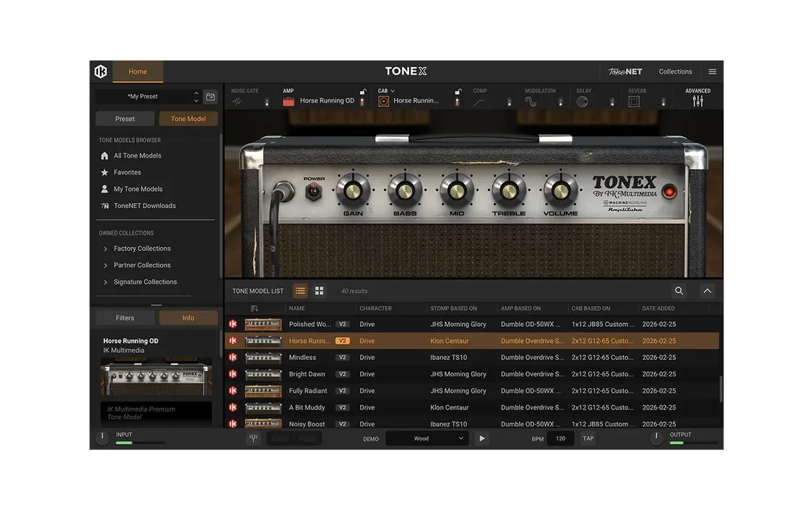Click the ToneNET Downloads icon
The image size is (812, 509).
click(x=105, y=206)
